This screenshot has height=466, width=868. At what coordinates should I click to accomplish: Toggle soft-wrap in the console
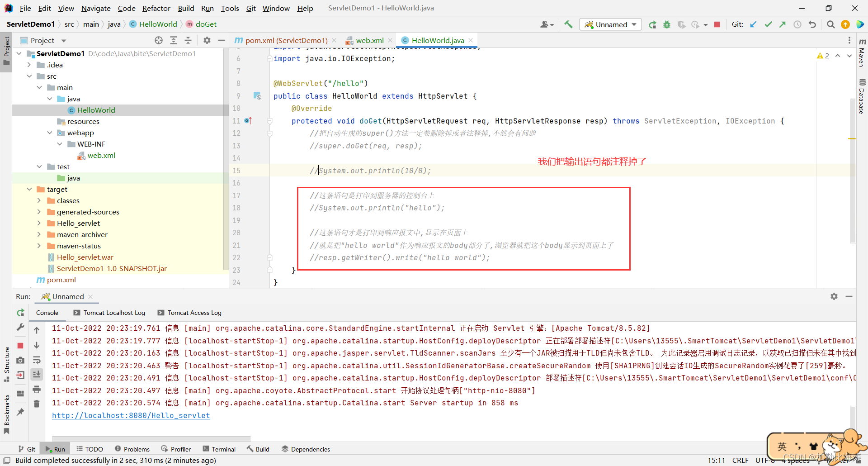pyautogui.click(x=37, y=361)
